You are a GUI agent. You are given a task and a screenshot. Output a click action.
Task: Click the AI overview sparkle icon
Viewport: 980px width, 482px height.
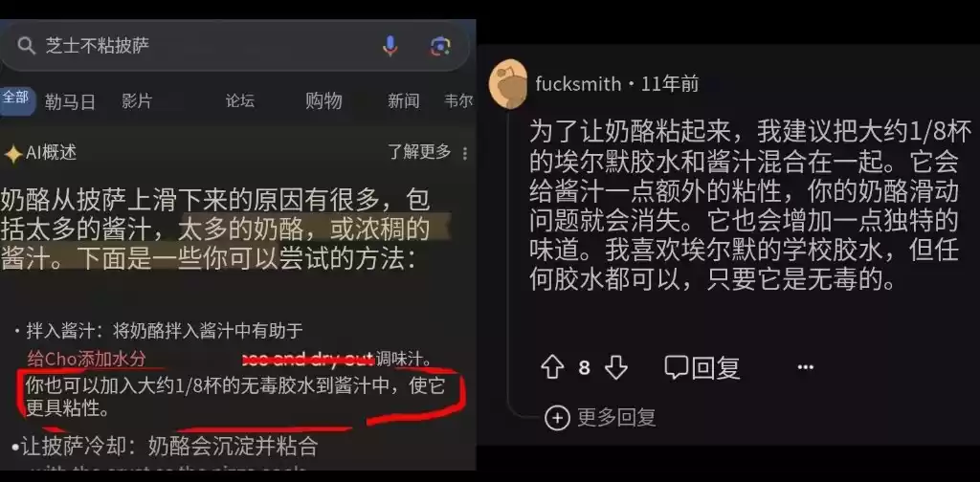pyautogui.click(x=12, y=154)
